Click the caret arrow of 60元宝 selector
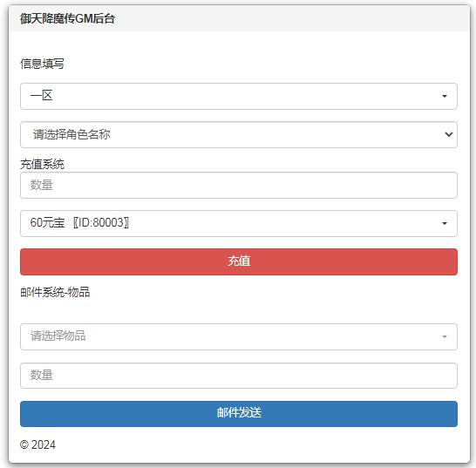This screenshot has height=468, width=476. tap(445, 223)
